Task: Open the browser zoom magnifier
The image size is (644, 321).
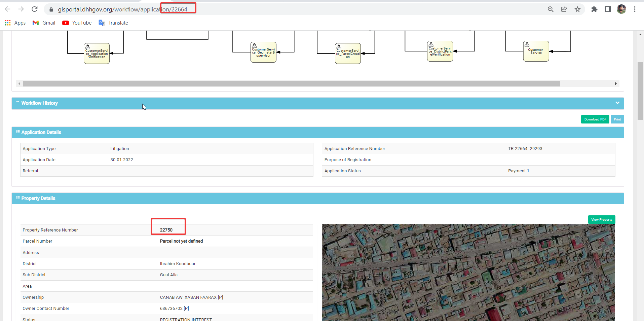Action: (x=551, y=9)
